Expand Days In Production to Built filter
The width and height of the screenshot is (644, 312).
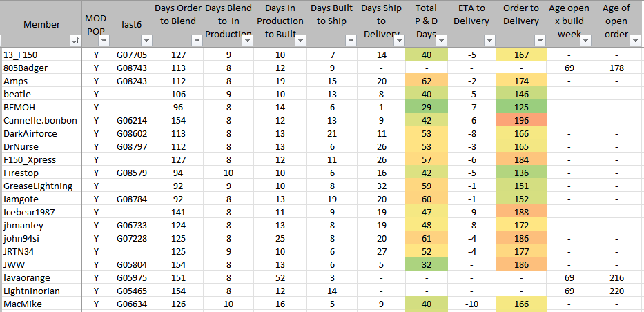pyautogui.click(x=298, y=41)
